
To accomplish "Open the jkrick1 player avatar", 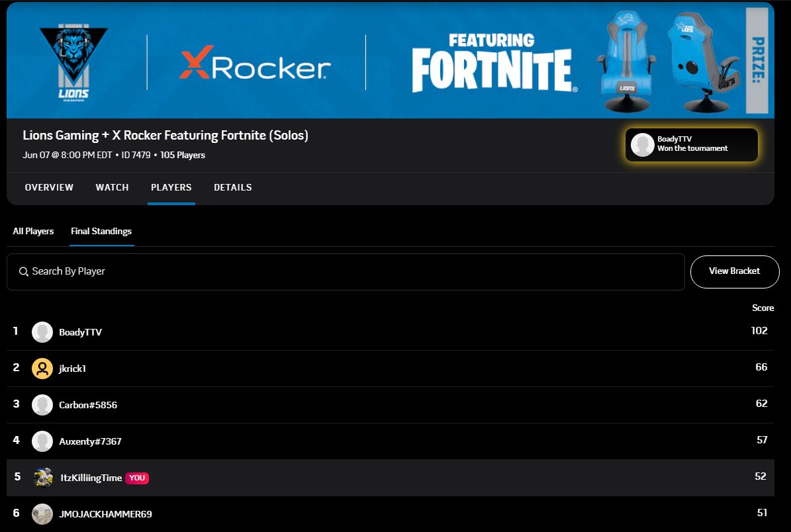I will point(42,368).
